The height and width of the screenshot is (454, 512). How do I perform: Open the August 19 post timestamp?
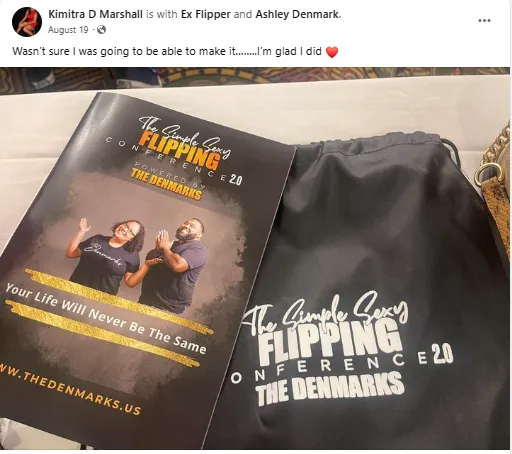click(x=68, y=30)
